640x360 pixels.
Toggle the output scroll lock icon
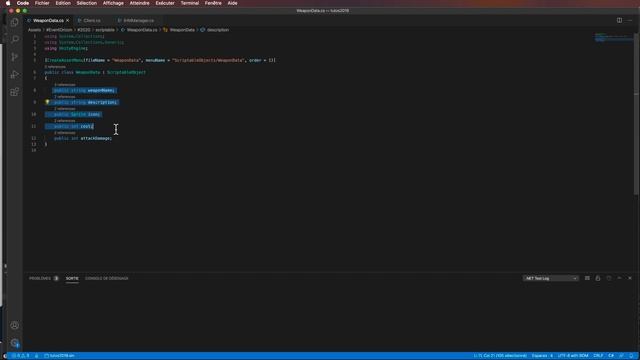pyautogui.click(x=598, y=278)
